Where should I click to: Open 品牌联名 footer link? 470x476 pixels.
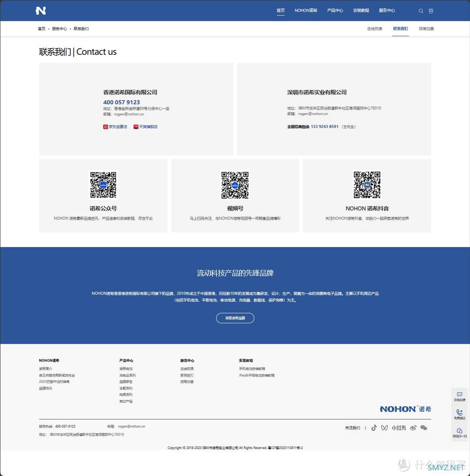click(126, 382)
